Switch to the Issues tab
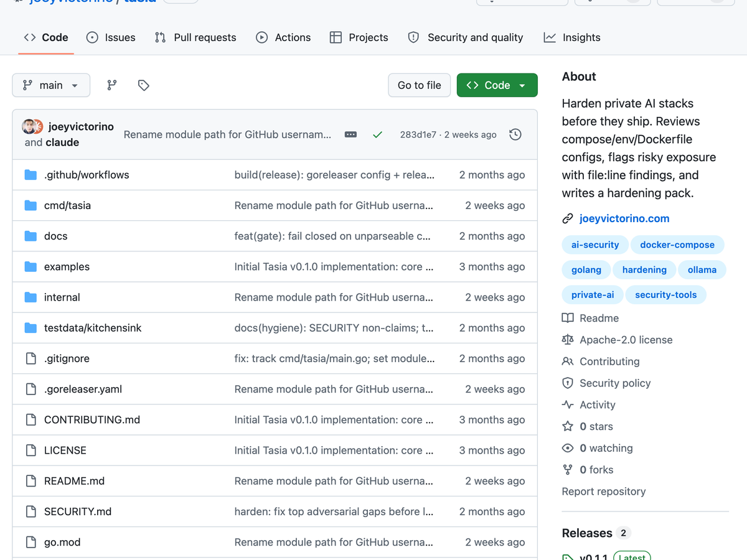Viewport: 747px width, 560px height. pyautogui.click(x=111, y=37)
